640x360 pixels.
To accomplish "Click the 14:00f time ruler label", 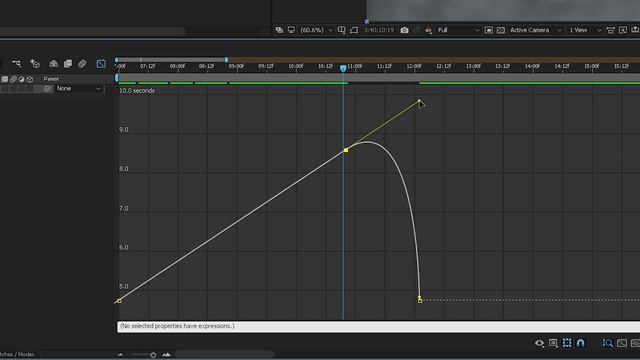I will point(532,66).
